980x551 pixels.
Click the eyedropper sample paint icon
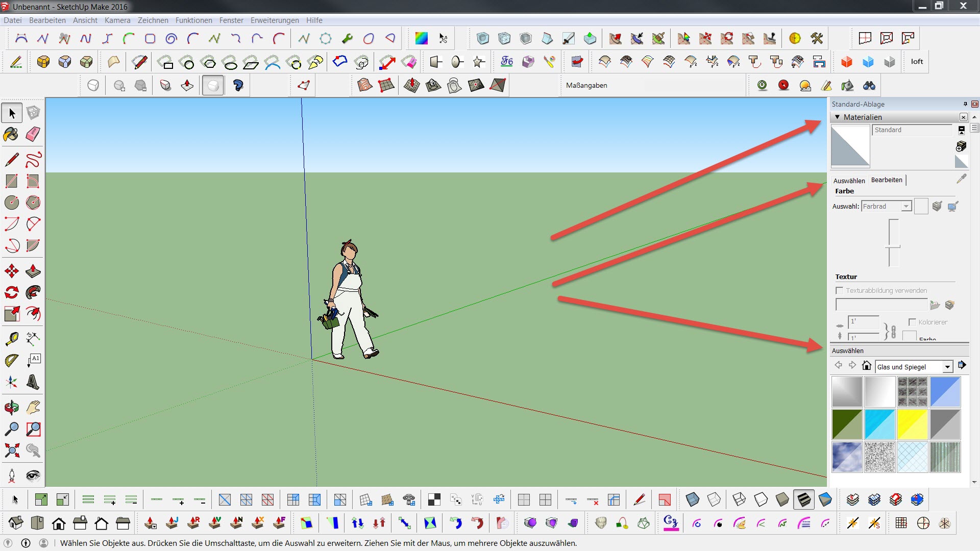pos(962,179)
